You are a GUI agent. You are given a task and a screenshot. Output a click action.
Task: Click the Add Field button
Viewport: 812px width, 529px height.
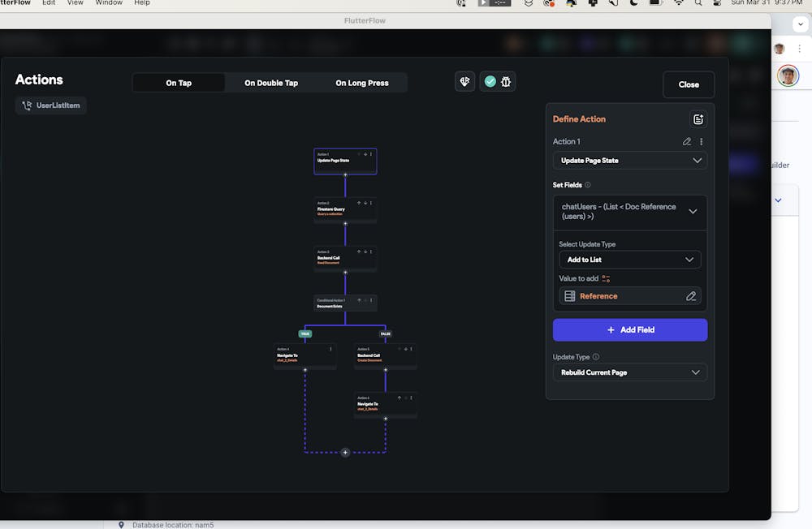[x=630, y=330]
